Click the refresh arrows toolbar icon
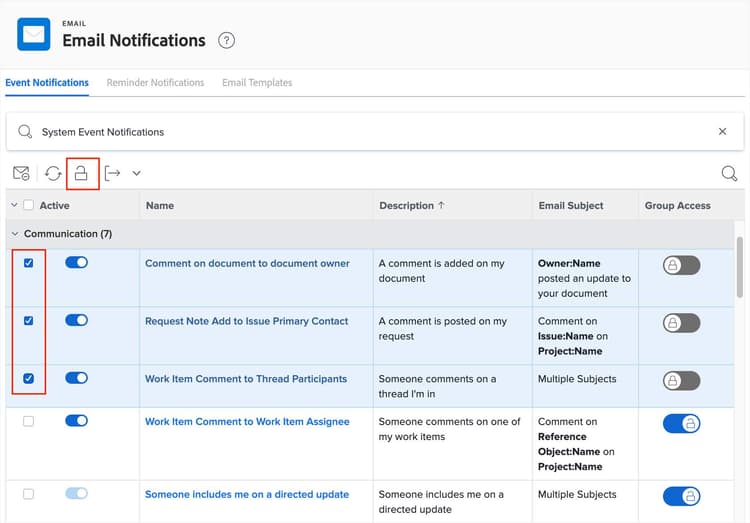The height and width of the screenshot is (523, 750). (x=53, y=174)
